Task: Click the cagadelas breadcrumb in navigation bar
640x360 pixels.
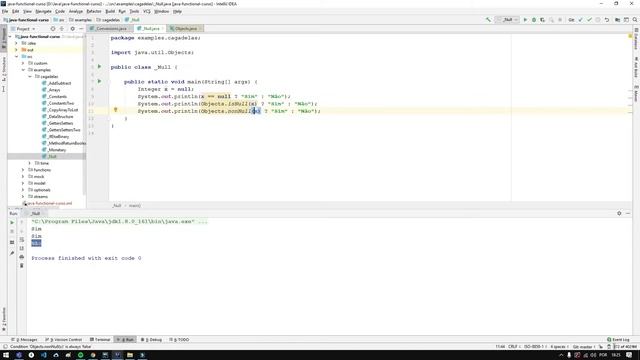Action: [x=108, y=20]
